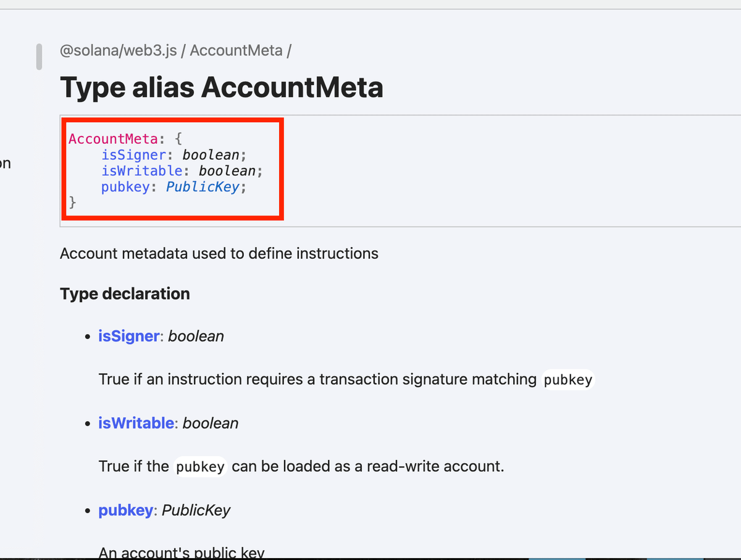Screen dimensions: 741x560
Task: Open bold isSigner link under Type declaration
Action: tap(129, 336)
